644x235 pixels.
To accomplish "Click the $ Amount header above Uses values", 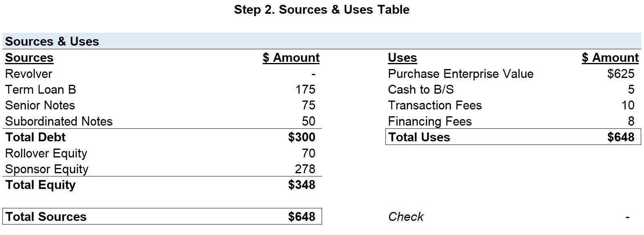I will 610,58.
